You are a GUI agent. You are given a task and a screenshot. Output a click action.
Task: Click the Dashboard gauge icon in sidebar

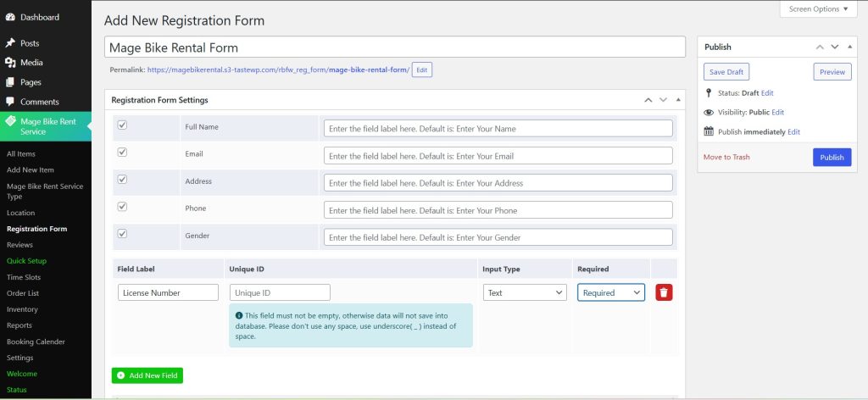(10, 17)
